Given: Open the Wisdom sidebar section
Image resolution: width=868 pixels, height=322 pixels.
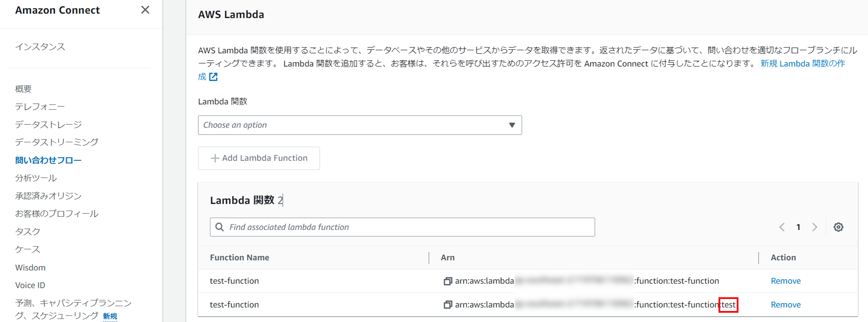Looking at the screenshot, I should click(x=30, y=267).
